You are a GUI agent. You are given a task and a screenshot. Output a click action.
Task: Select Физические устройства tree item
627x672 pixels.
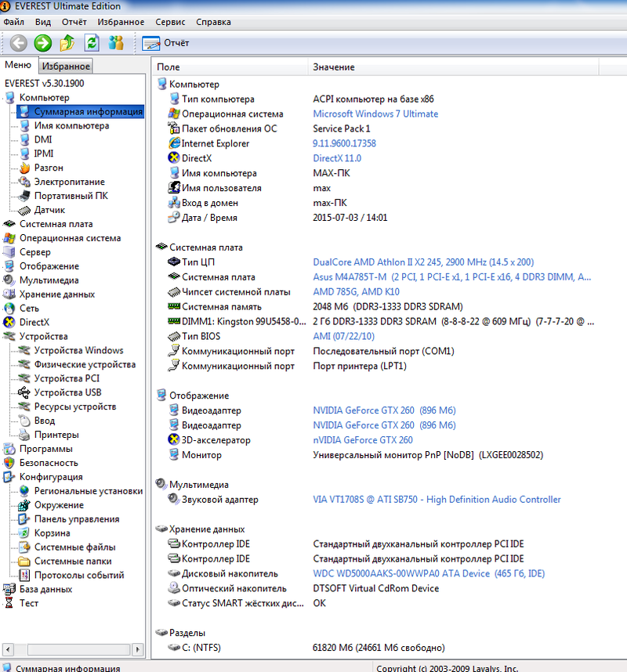coord(85,365)
